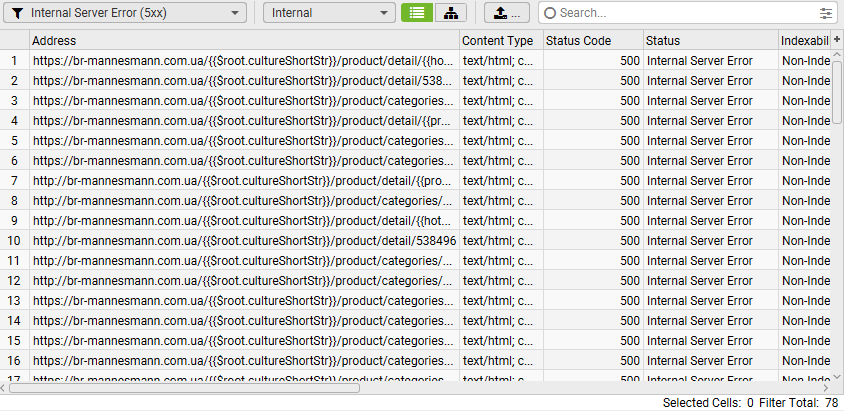This screenshot has width=844, height=411.
Task: Open the Internal scope dropdown
Action: 329,13
